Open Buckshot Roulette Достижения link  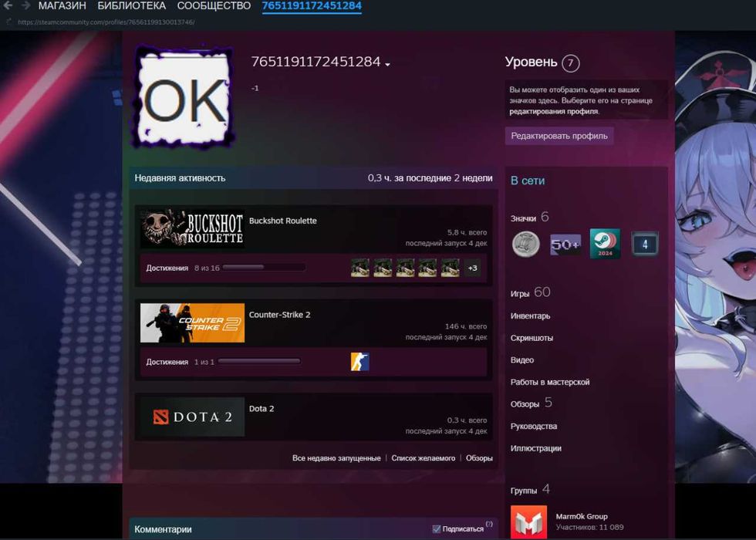(167, 268)
